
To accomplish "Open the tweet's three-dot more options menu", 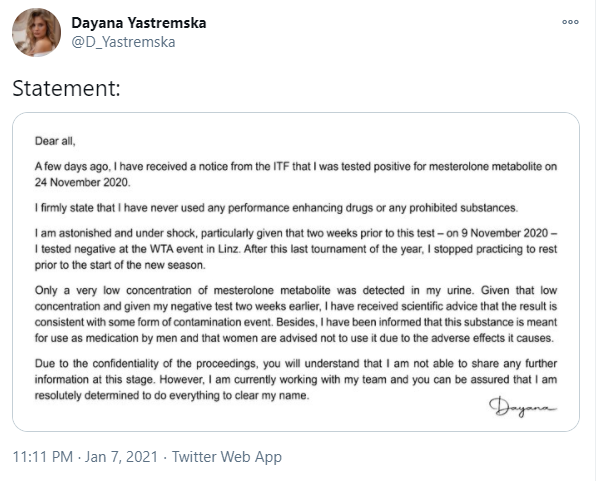I will point(570,21).
